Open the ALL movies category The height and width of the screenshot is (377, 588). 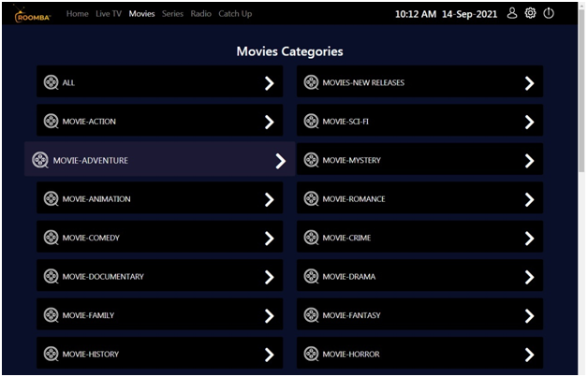click(159, 83)
